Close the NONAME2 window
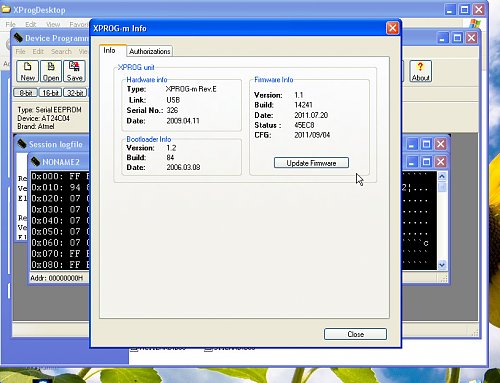Screen dimensions: 500x383 [x=441, y=162]
